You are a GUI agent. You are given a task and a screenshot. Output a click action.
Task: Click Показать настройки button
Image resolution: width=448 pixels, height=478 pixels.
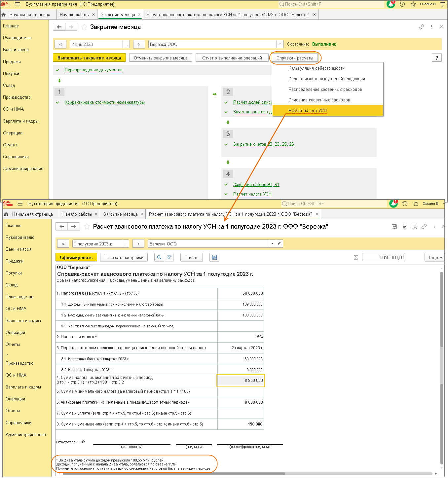coord(124,257)
